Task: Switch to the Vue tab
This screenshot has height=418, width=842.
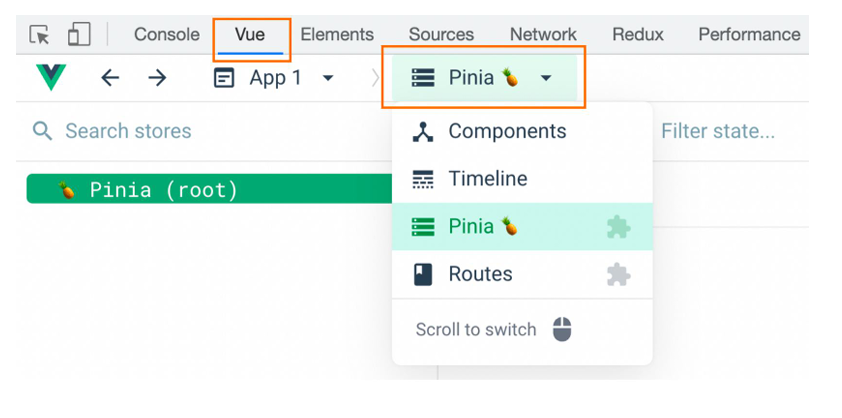Action: click(x=250, y=34)
